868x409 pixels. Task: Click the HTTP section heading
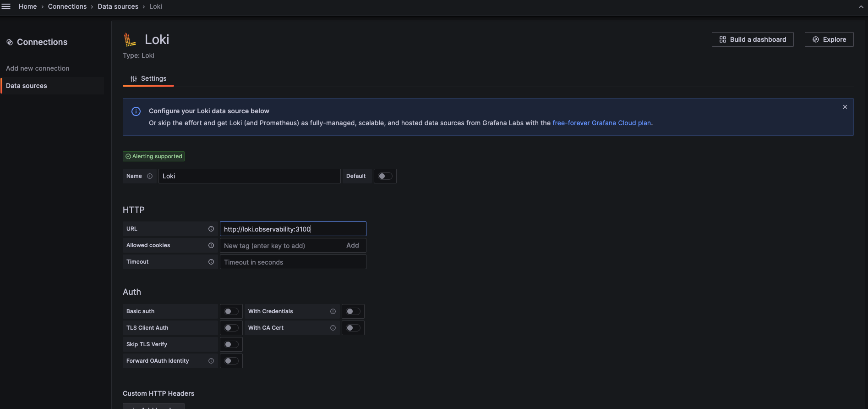coord(134,210)
